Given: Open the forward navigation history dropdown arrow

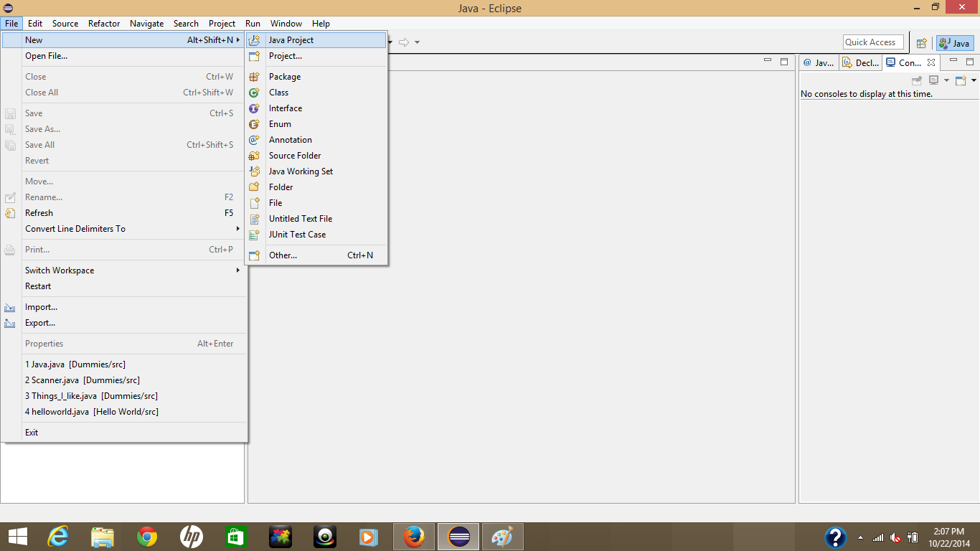Looking at the screenshot, I should (417, 42).
